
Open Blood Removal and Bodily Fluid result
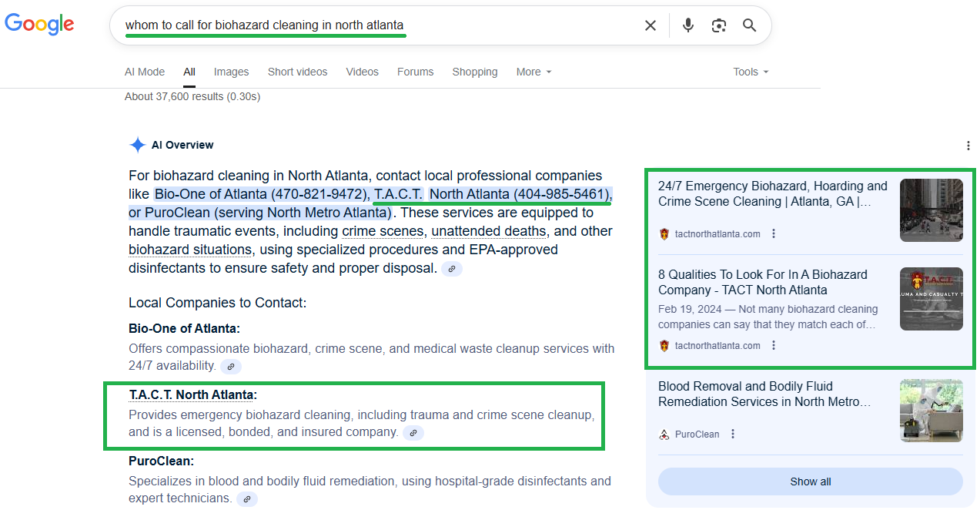tap(764, 394)
